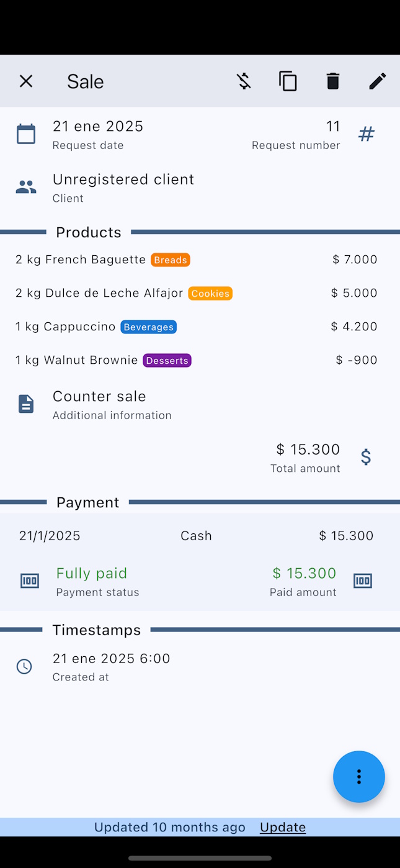Viewport: 400px width, 868px height.
Task: Open the Cash payment entry dated 21/1/2025
Action: click(x=196, y=536)
